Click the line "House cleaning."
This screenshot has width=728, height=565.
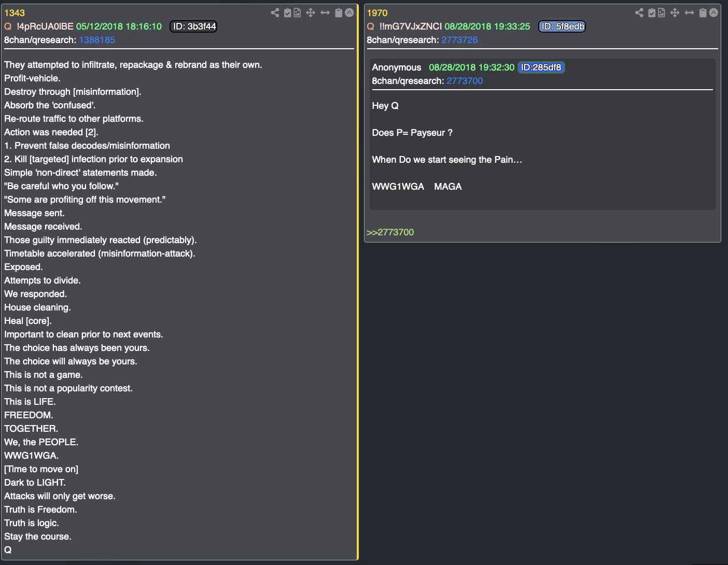tap(37, 307)
